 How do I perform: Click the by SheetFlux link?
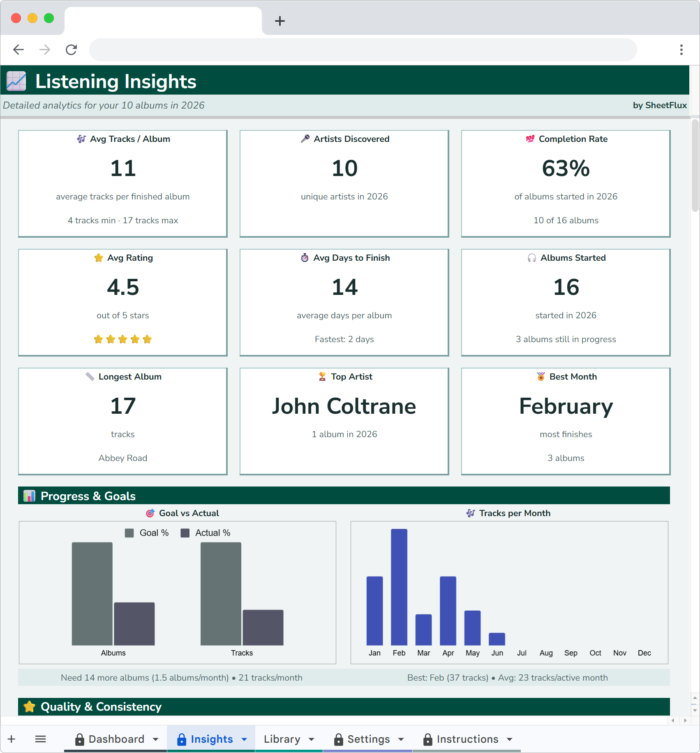(x=659, y=105)
